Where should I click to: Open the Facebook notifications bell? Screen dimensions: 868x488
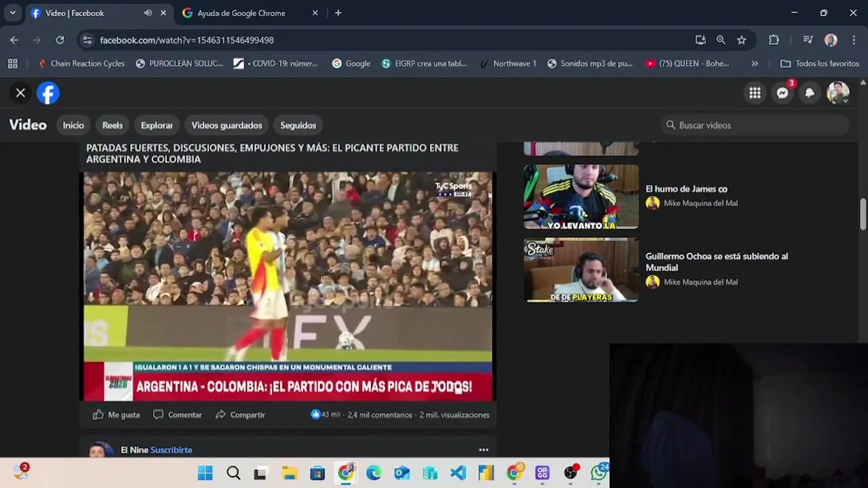pyautogui.click(x=810, y=93)
